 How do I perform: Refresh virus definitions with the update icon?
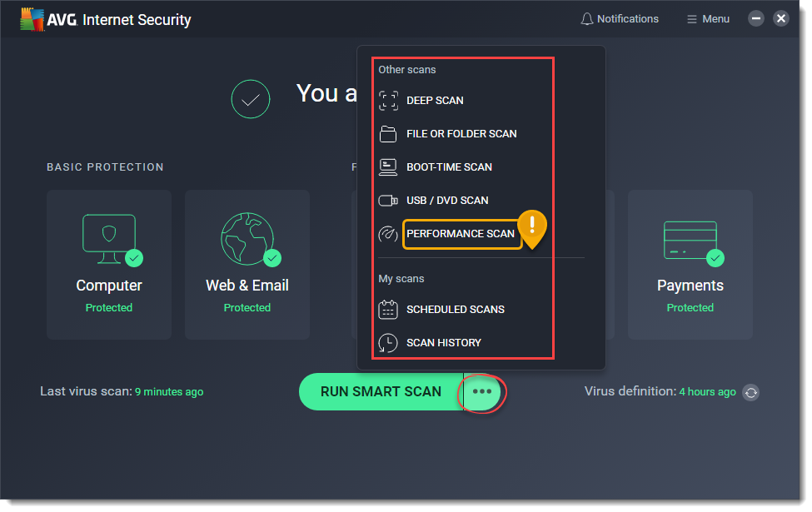coord(751,391)
